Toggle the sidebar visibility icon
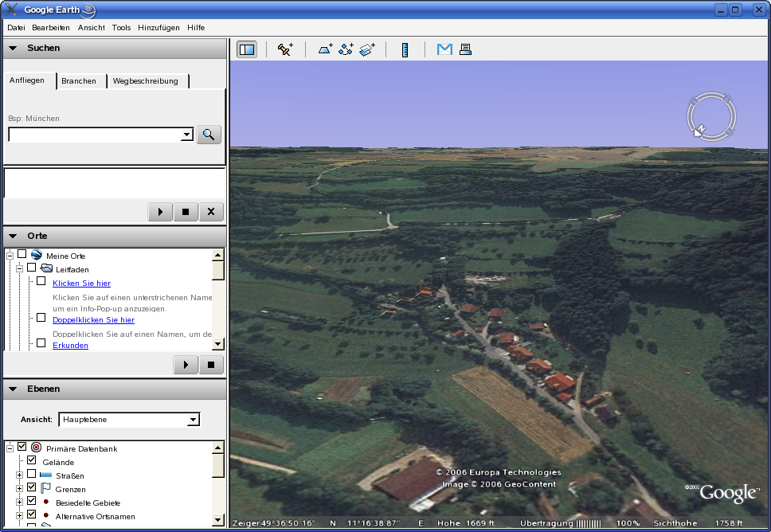Viewport: 771px width, 532px height. point(247,49)
